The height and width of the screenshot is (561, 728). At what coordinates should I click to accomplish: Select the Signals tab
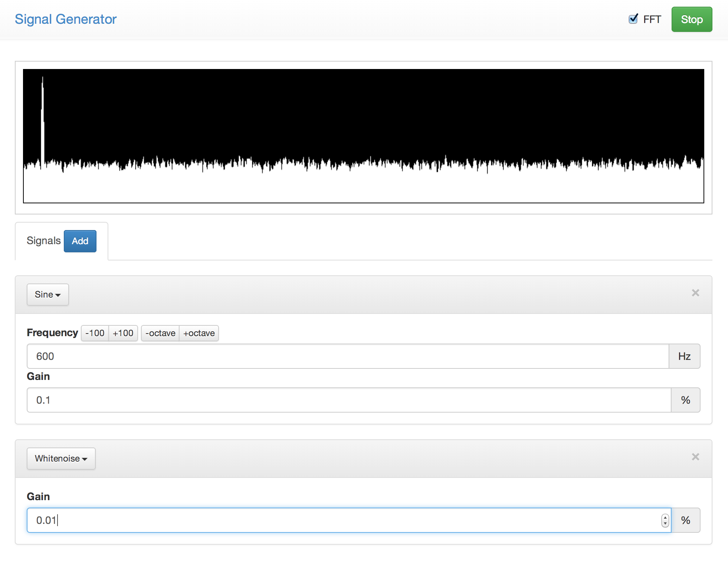click(x=43, y=241)
